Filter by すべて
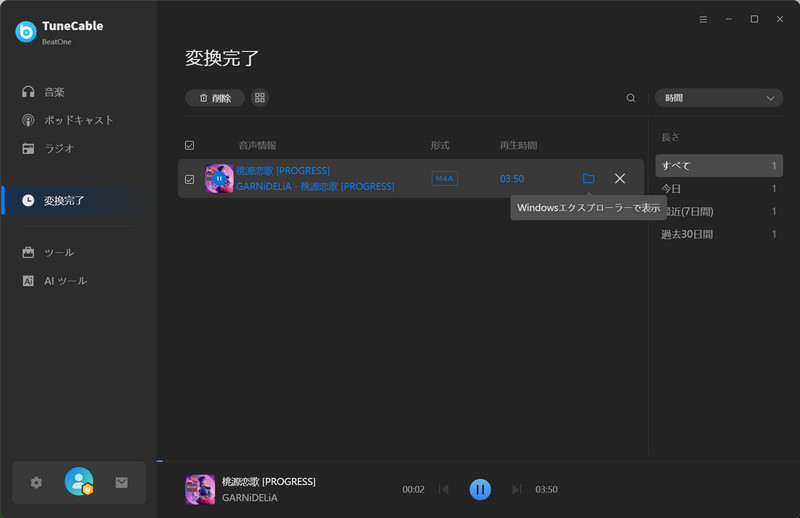The width and height of the screenshot is (800, 518). [x=719, y=165]
